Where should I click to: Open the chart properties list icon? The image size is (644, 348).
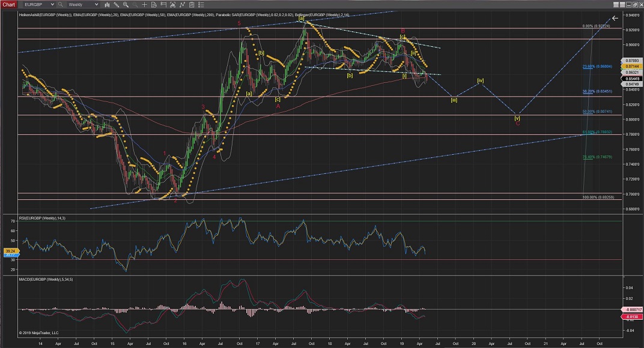pyautogui.click(x=201, y=5)
